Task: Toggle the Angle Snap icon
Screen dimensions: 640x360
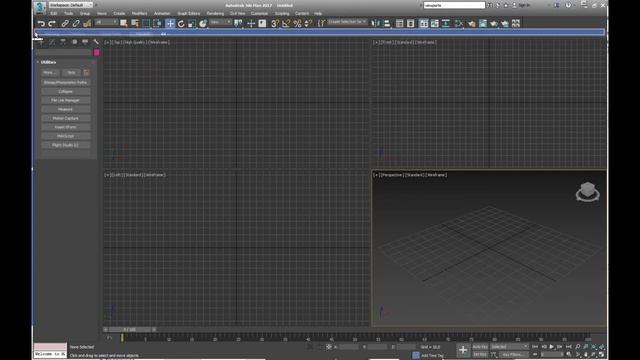Action: tap(286, 23)
